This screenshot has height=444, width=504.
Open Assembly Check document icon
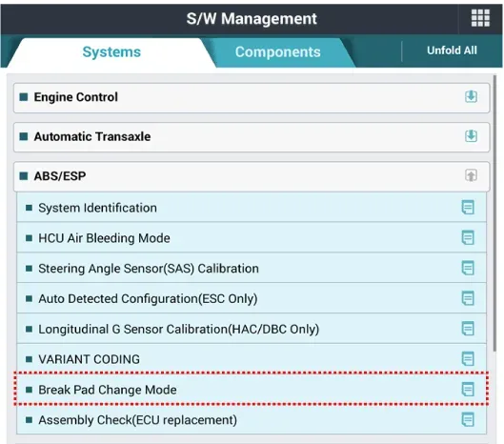(468, 419)
